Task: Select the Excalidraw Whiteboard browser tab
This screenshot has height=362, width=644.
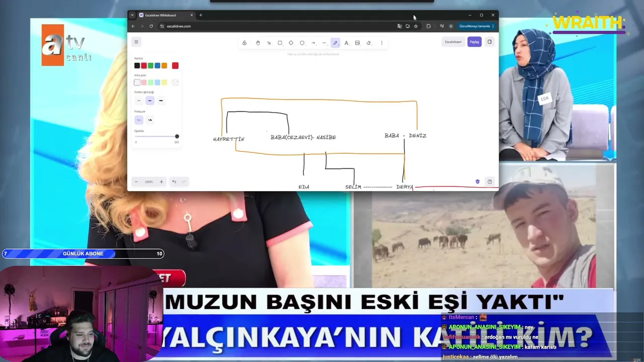Action: pos(166,15)
